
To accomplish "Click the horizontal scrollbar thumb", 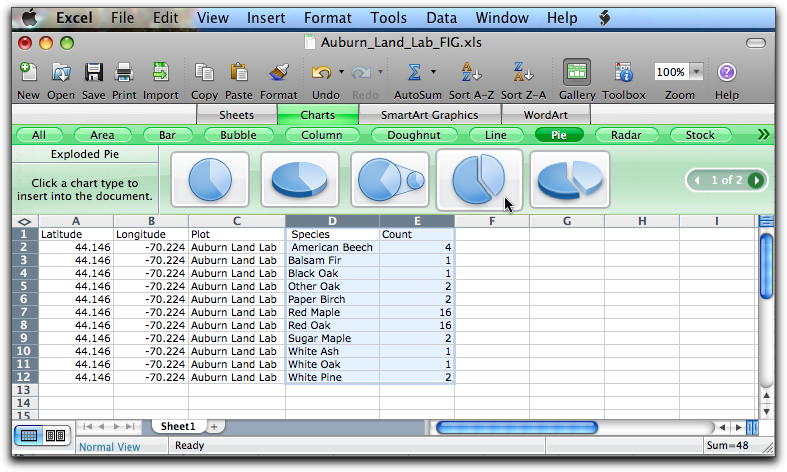I will [517, 427].
